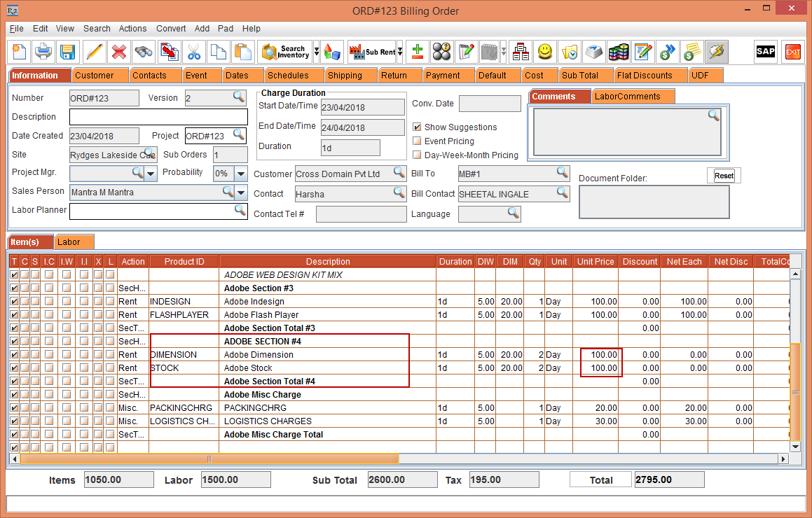Enable the Event Pricing checkbox
Screen dimensions: 812x518
(x=418, y=141)
